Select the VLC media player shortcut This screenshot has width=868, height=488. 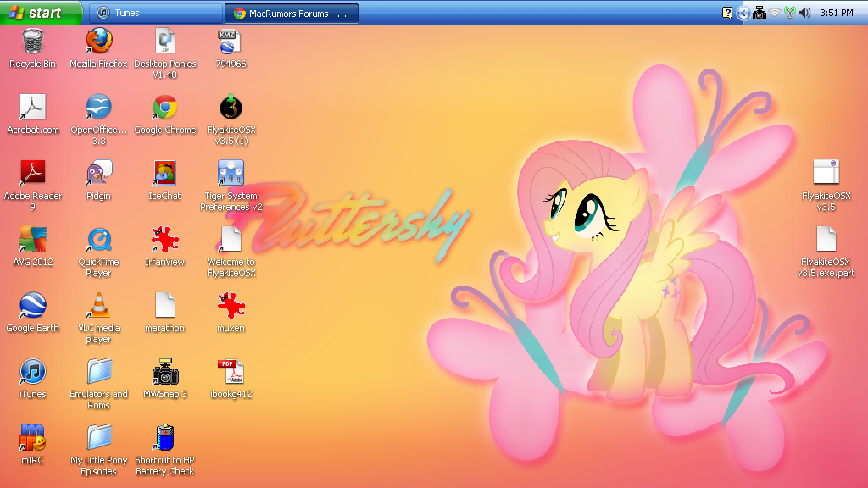(99, 305)
